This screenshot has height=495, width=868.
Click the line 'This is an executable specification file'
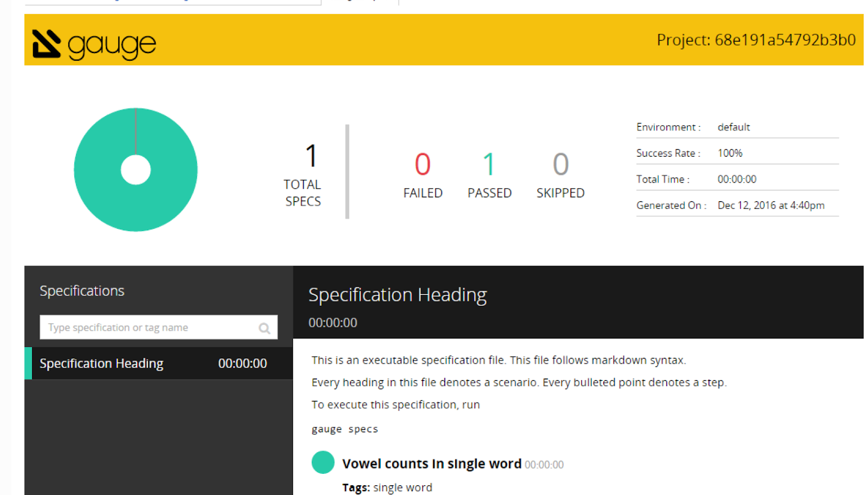pos(499,360)
